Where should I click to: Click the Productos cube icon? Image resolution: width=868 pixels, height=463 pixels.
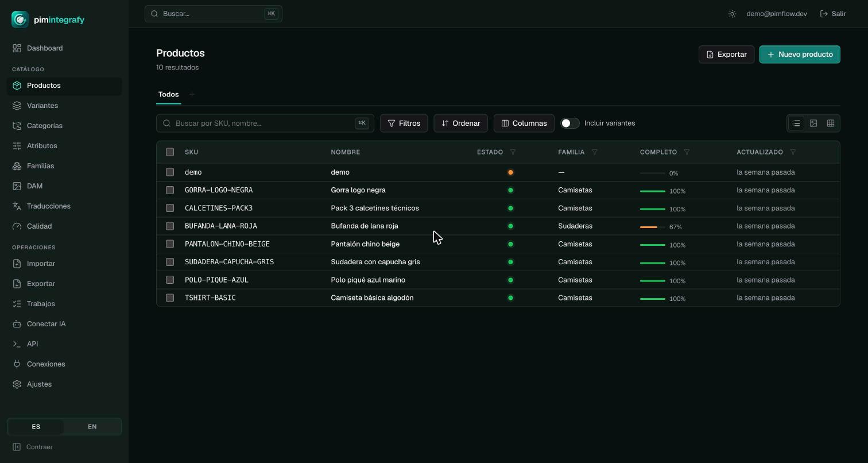(17, 86)
